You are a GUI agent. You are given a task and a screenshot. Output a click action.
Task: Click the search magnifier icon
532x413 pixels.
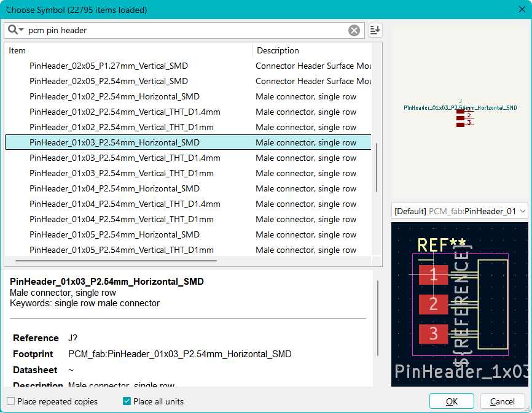pos(12,30)
